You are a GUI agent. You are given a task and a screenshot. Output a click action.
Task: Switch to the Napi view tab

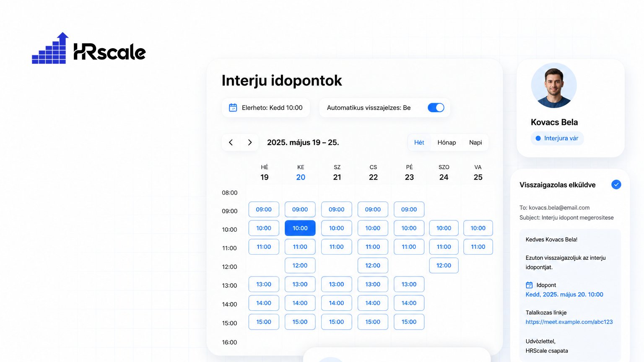tap(475, 142)
